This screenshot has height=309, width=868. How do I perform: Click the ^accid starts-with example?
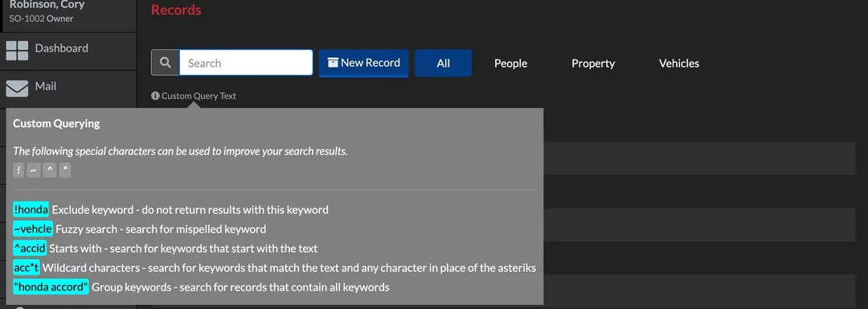coord(30,248)
